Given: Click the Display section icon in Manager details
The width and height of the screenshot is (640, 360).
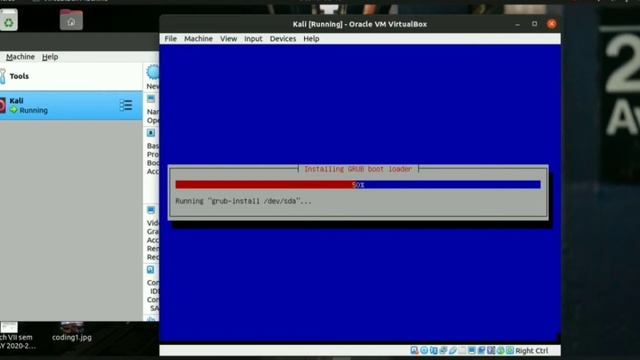Looking at the screenshot, I should pos(151,210).
